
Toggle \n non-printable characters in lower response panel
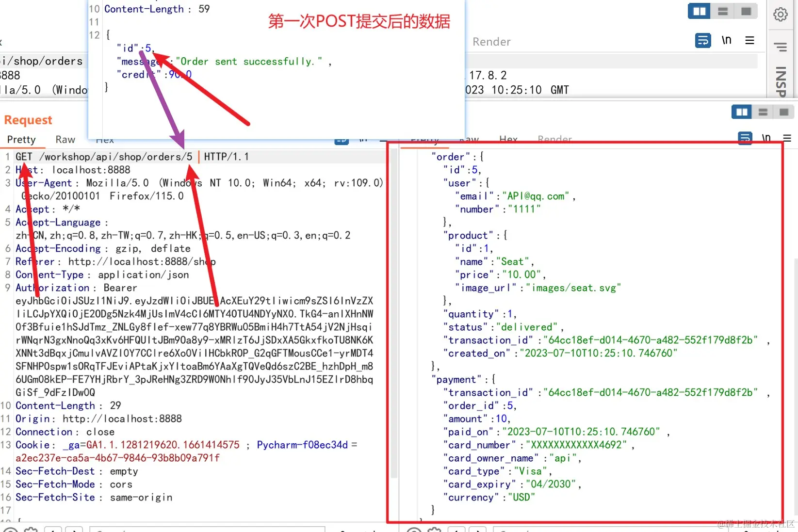pos(766,138)
